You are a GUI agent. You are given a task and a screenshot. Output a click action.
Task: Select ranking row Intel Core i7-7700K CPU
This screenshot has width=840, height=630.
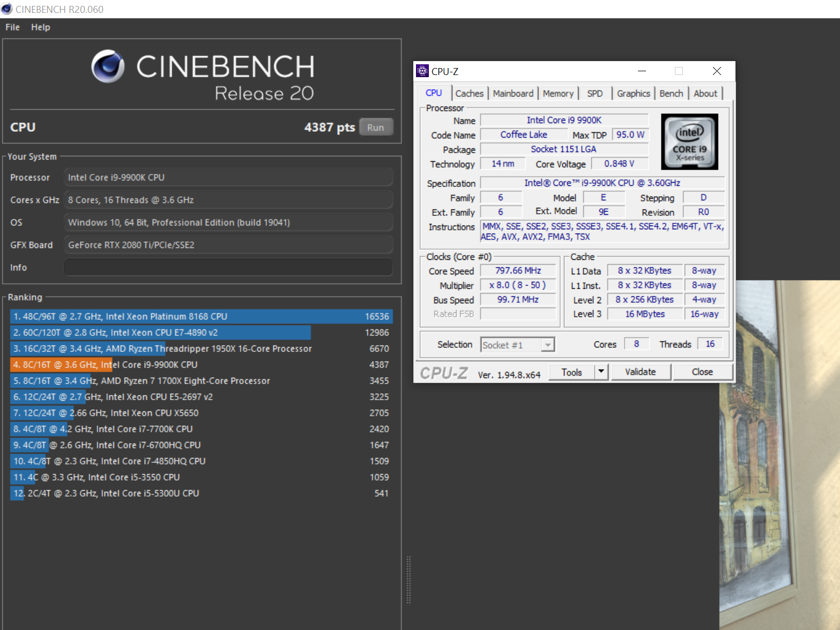point(202,429)
